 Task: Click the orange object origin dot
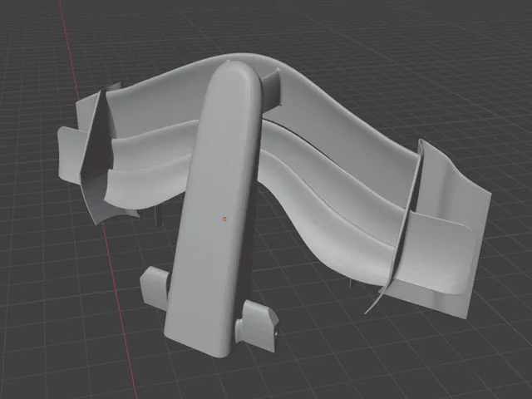coord(224,219)
